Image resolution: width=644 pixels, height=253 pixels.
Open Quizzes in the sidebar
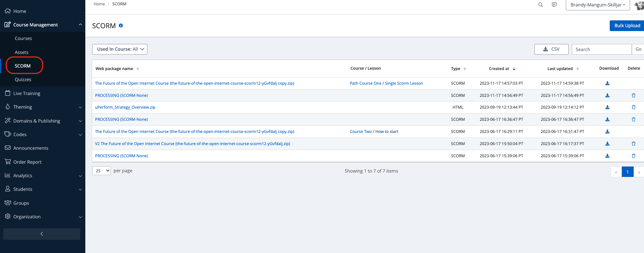23,79
